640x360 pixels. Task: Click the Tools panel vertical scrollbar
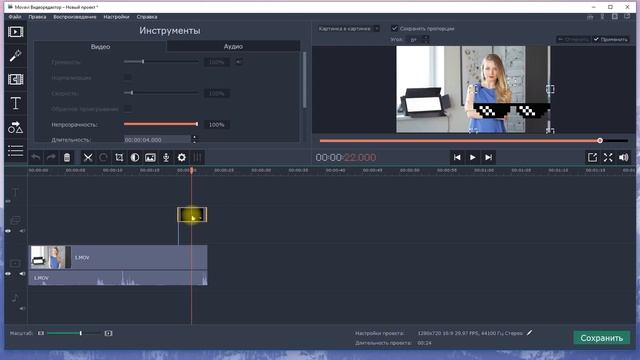point(304,80)
